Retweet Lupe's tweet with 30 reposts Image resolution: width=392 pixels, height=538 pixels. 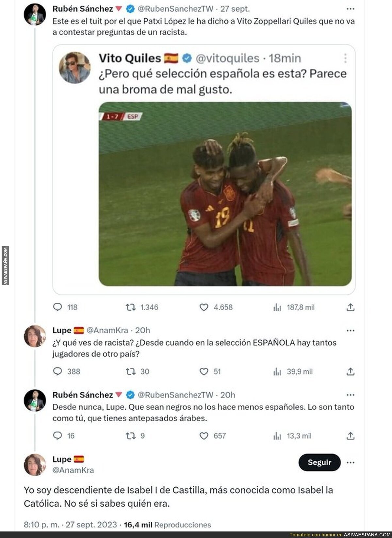(131, 371)
